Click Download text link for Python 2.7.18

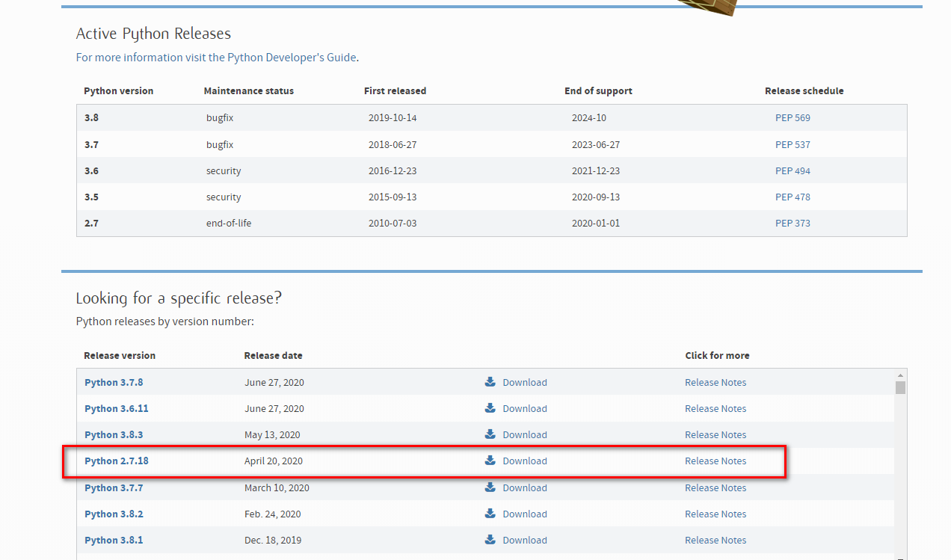525,461
